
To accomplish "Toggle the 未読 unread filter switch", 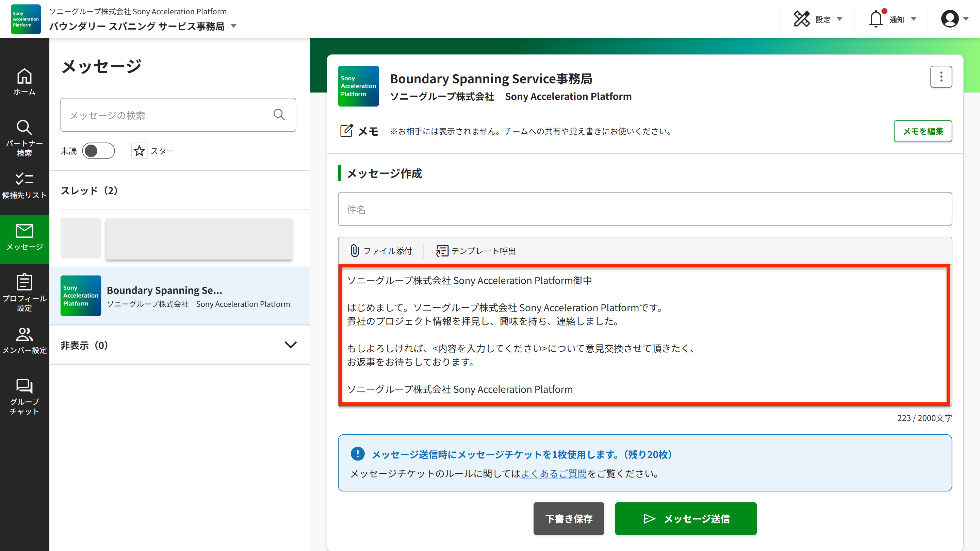I will coord(98,151).
